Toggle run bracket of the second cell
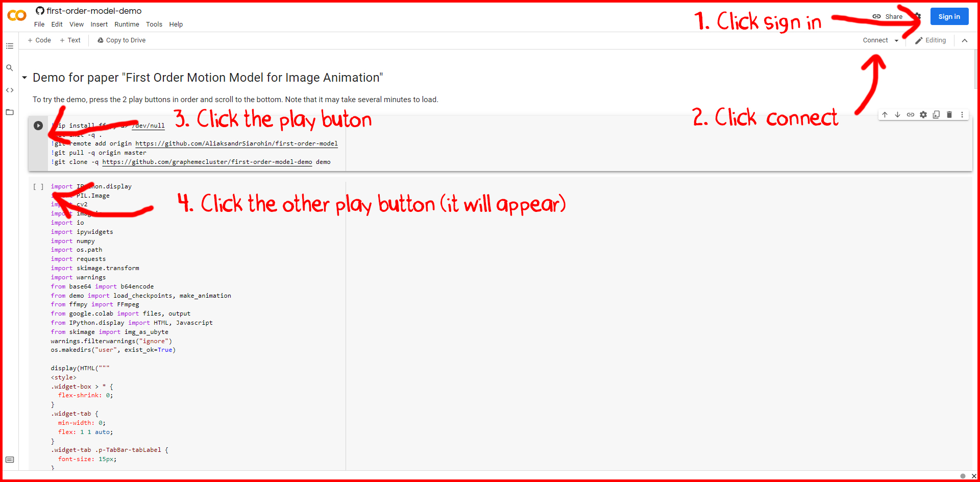The width and height of the screenshot is (980, 482). click(38, 187)
